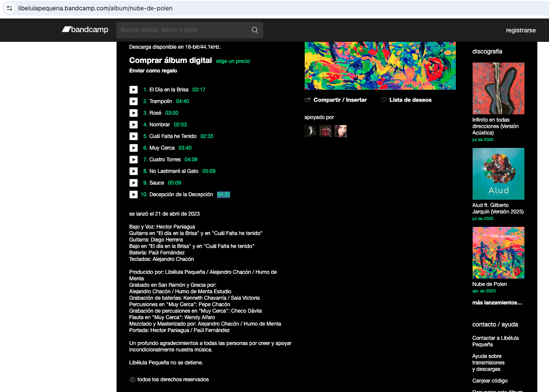Open Infinito en todas direcciones album cover
This screenshot has width=549, height=392.
pos(499,88)
